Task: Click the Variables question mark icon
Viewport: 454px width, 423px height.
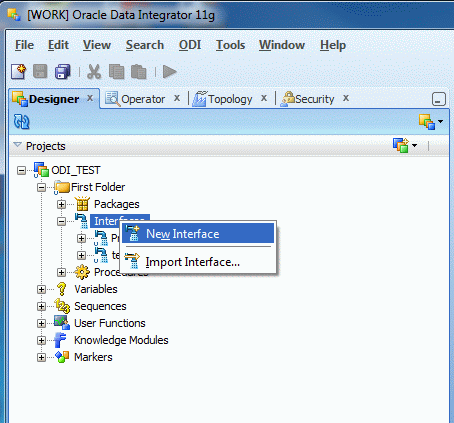Action: (x=62, y=289)
